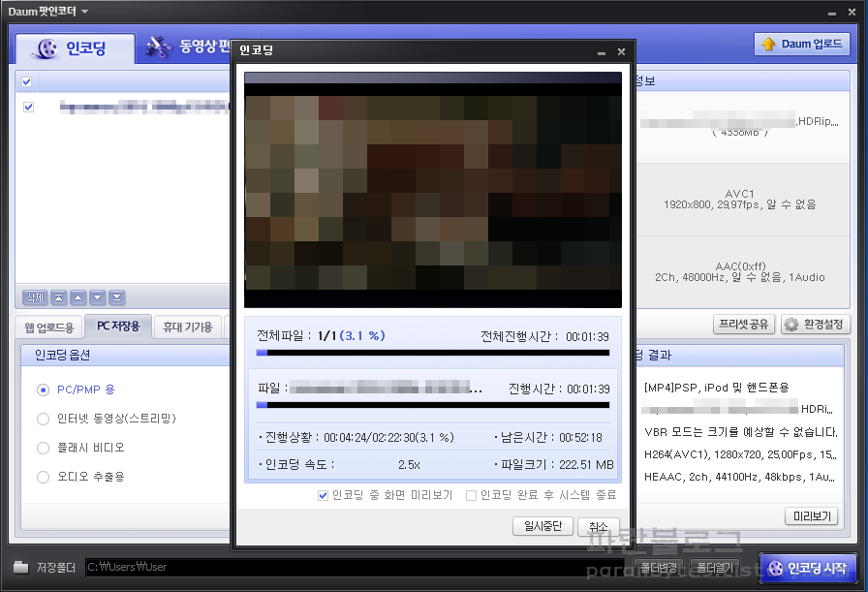Click the 인코딩 시작 button

click(808, 568)
